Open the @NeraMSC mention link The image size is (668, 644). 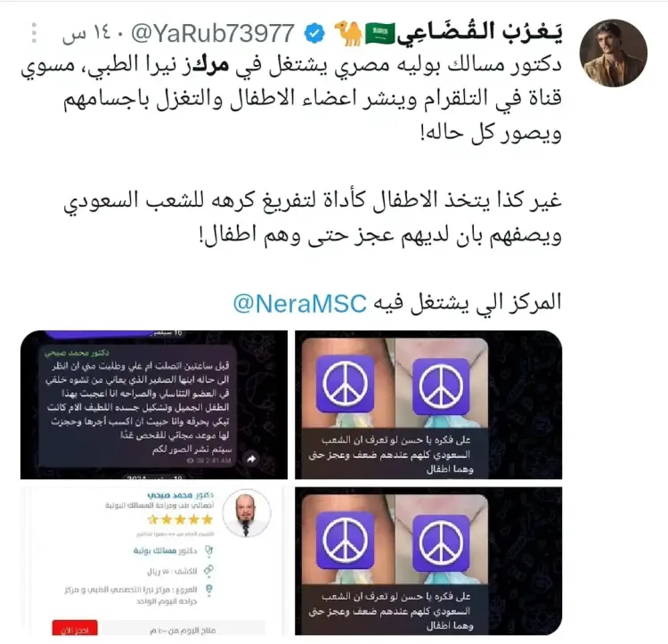[x=300, y=304]
